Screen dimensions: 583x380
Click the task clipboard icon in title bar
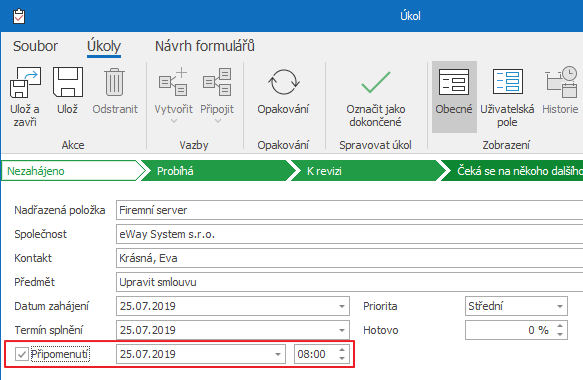point(19,16)
